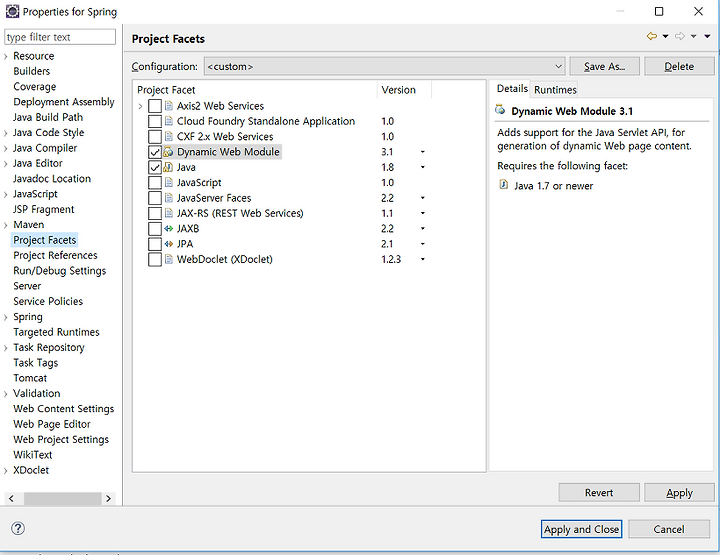This screenshot has width=720, height=555.
Task: Select Web Project Settings in sidebar
Action: (61, 439)
